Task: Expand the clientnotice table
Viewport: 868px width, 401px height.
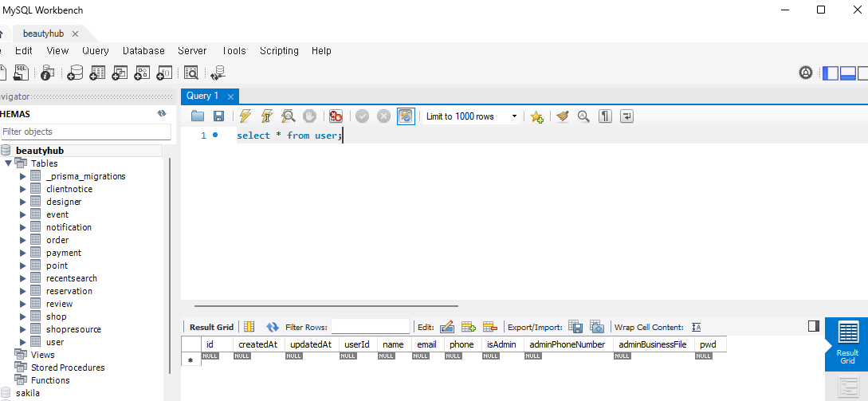Action: point(22,189)
